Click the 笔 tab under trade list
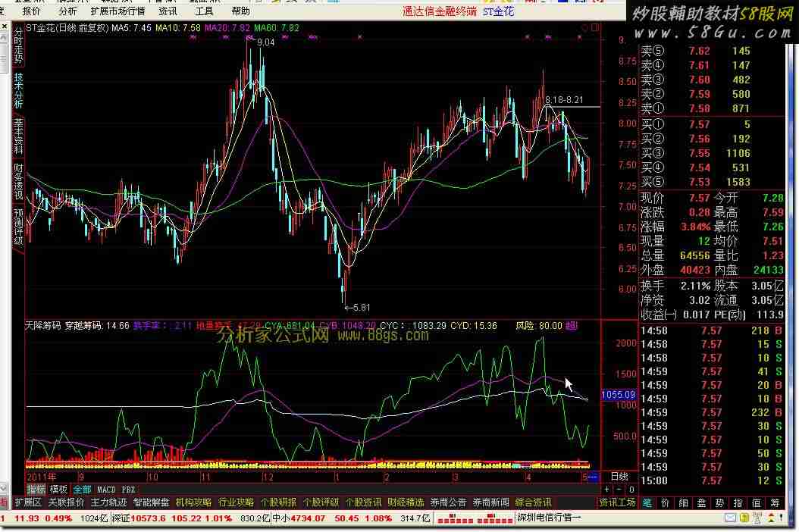The height and width of the screenshot is (532, 799). pos(647,502)
